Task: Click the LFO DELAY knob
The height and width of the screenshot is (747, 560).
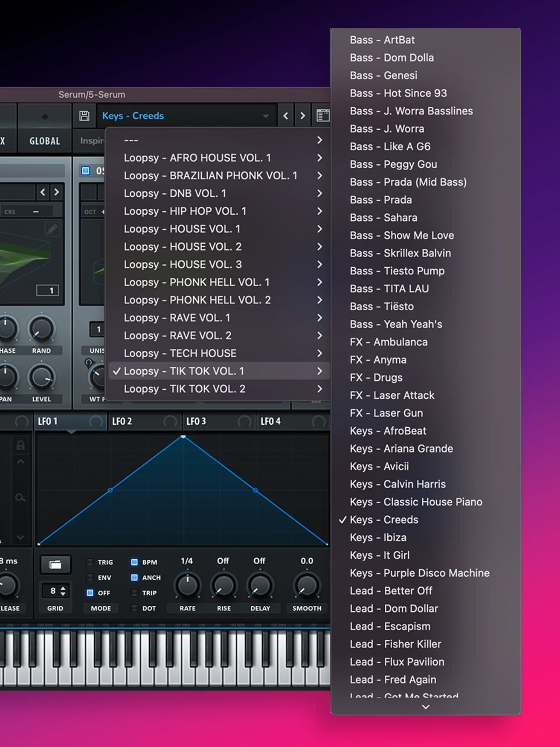Action: [260, 585]
